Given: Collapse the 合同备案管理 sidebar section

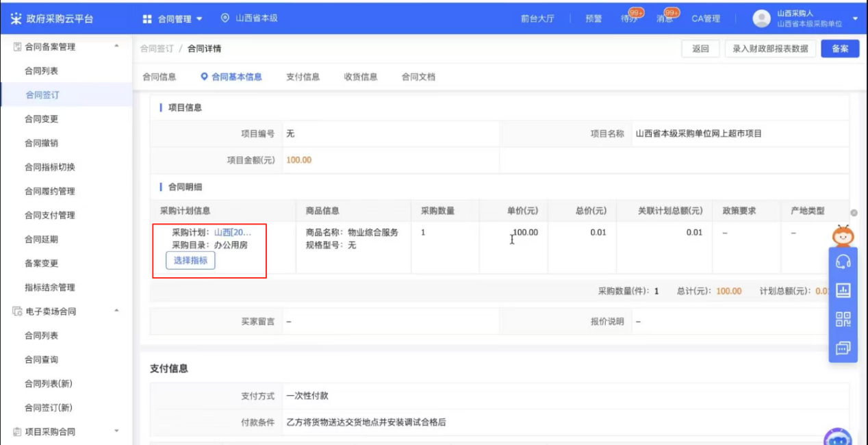Looking at the screenshot, I should [116, 47].
